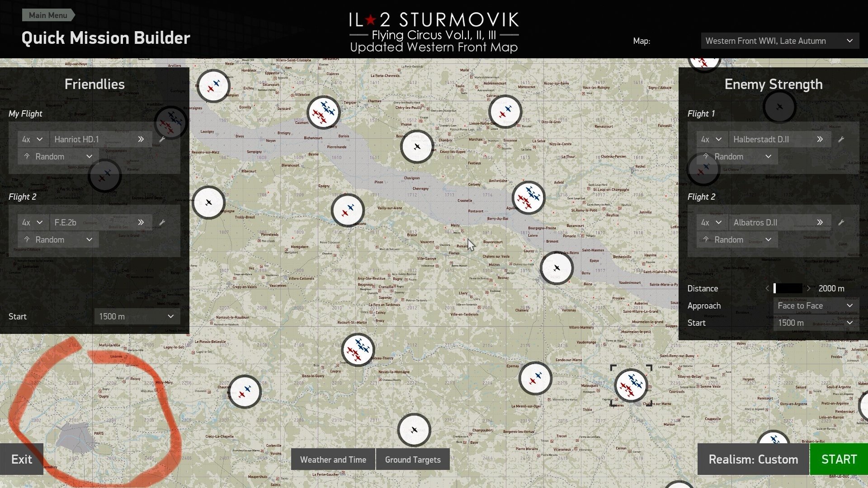Image resolution: width=868 pixels, height=488 pixels.
Task: Open the Face to Face approach dropdown
Action: coord(816,306)
